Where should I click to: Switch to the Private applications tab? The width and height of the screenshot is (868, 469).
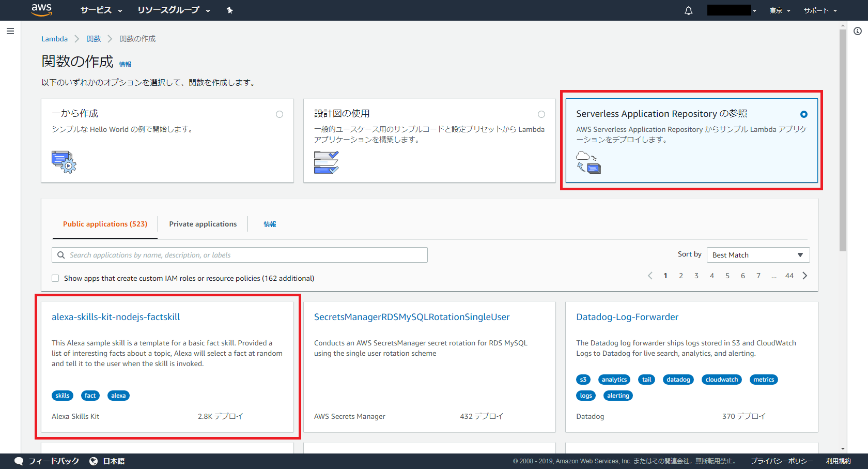tap(203, 224)
